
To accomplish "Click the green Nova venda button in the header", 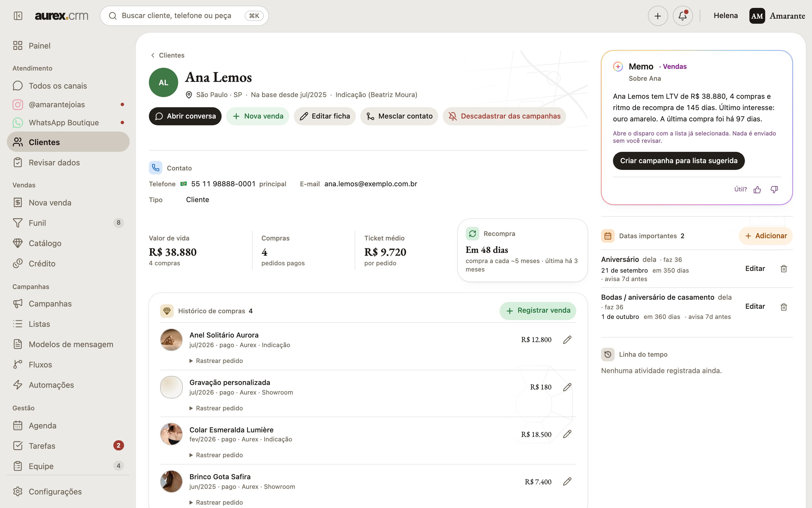I will tap(258, 116).
